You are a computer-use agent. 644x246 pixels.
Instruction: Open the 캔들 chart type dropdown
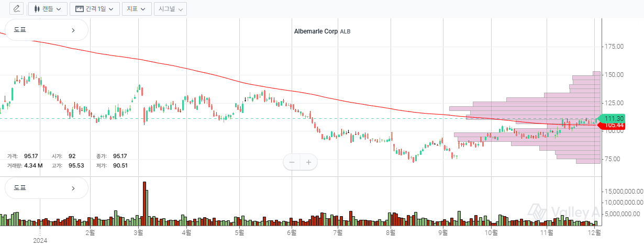pyautogui.click(x=48, y=9)
